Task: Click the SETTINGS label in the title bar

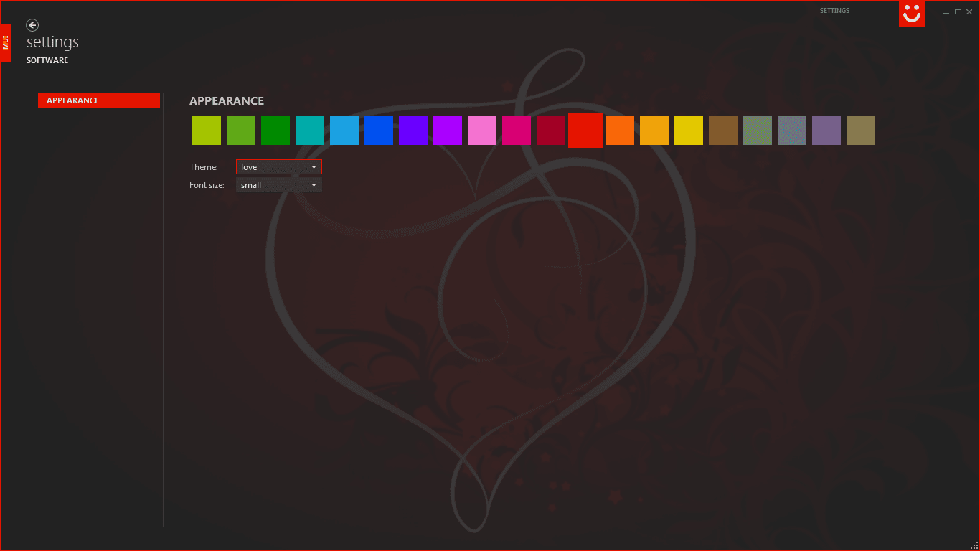Action: point(834,10)
